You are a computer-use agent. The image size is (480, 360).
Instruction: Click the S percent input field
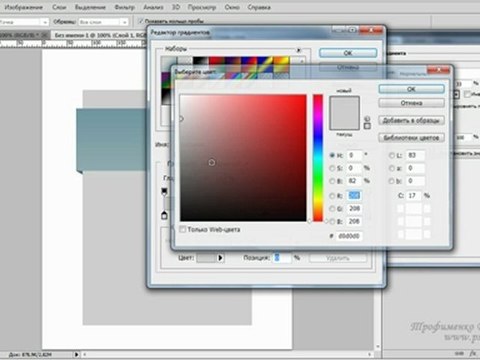pos(354,168)
